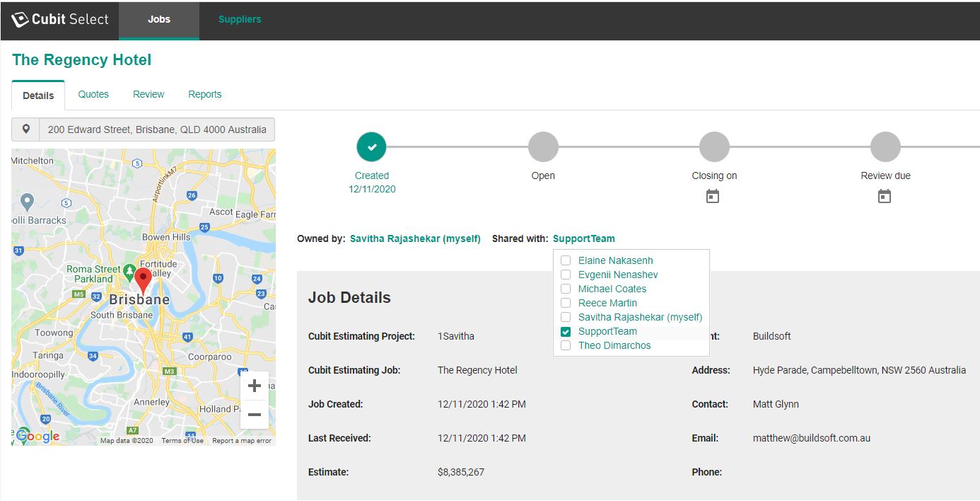Click the Open stage circle on timeline
The width and height of the screenshot is (980, 501).
coord(543,147)
